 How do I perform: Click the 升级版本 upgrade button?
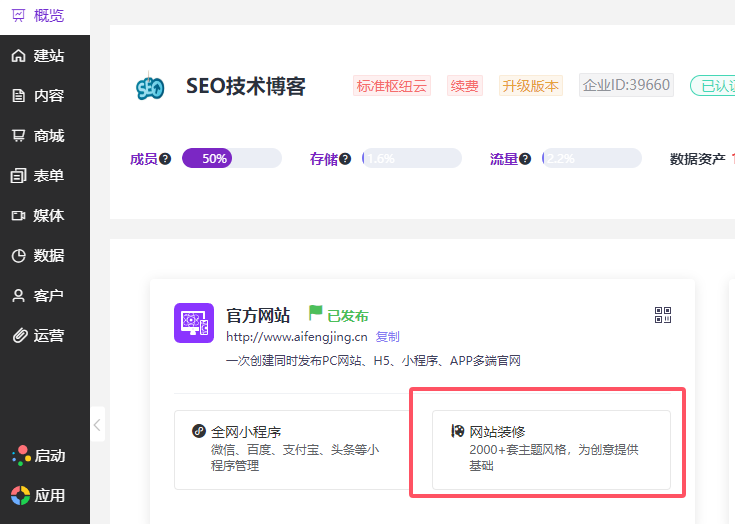click(531, 86)
